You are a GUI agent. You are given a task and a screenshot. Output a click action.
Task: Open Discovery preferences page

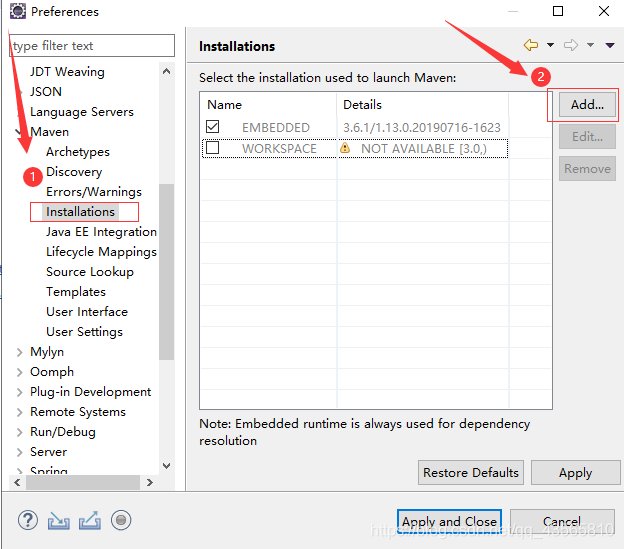point(74,171)
